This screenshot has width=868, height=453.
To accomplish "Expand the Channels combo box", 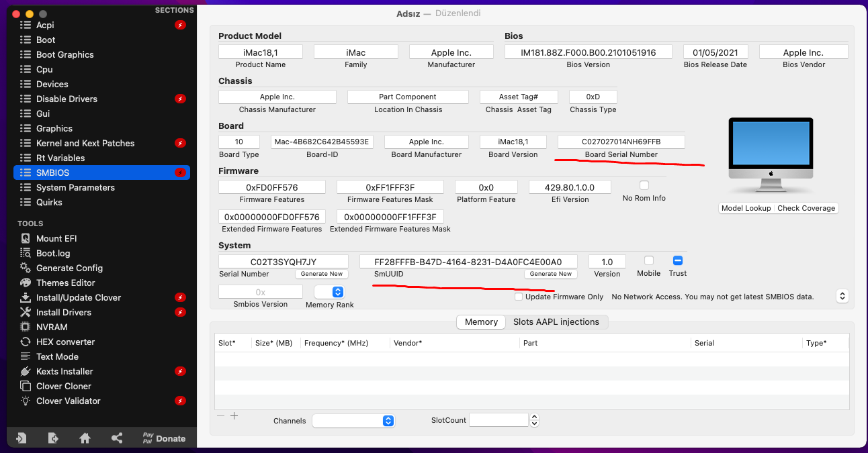I will (388, 421).
